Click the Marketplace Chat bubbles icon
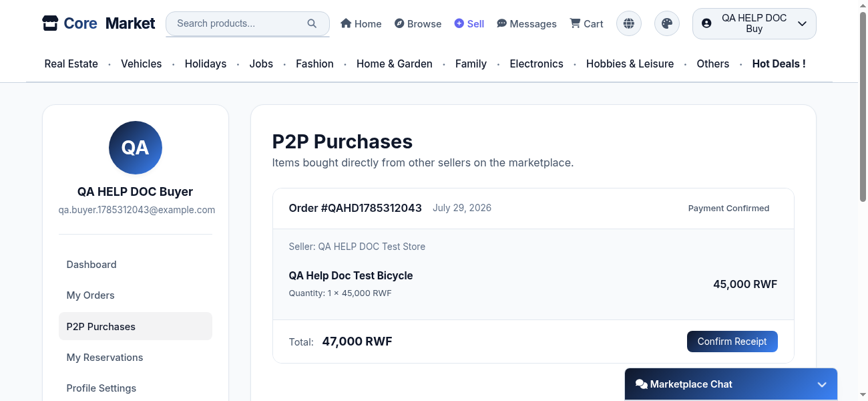Image resolution: width=868 pixels, height=401 pixels. pos(642,384)
